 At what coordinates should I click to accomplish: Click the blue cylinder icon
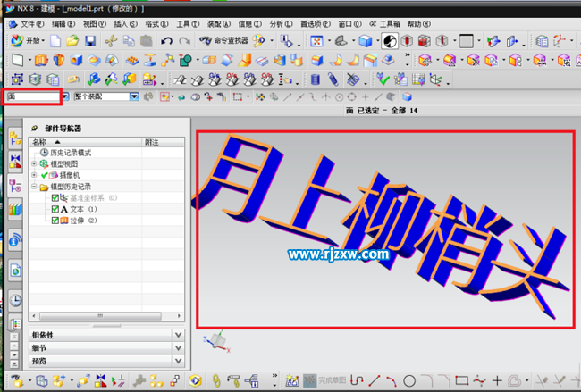(x=315, y=79)
